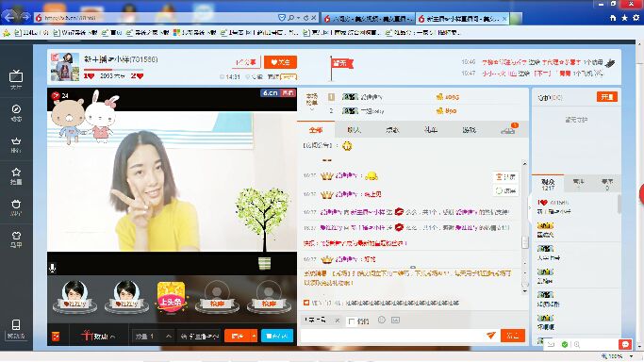This screenshot has height=362, width=644.
Task: Click the favorites bar star icon
Action: pos(7,33)
